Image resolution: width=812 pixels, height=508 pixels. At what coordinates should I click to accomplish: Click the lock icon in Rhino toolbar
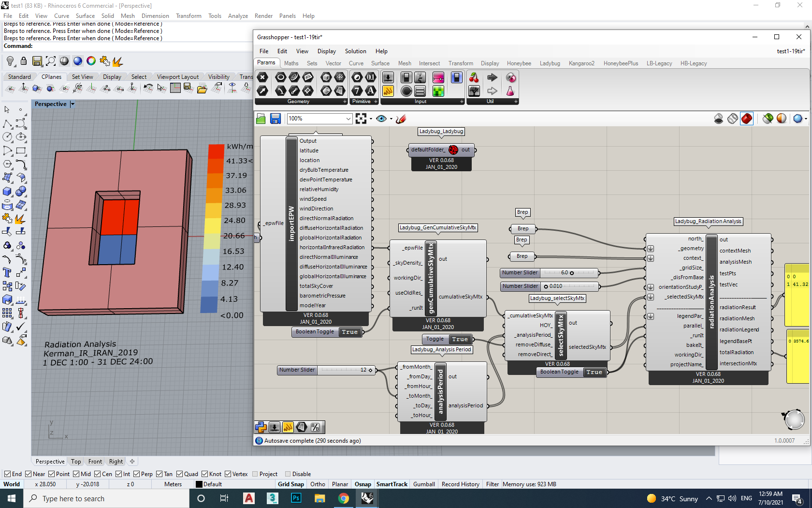pyautogui.click(x=23, y=61)
